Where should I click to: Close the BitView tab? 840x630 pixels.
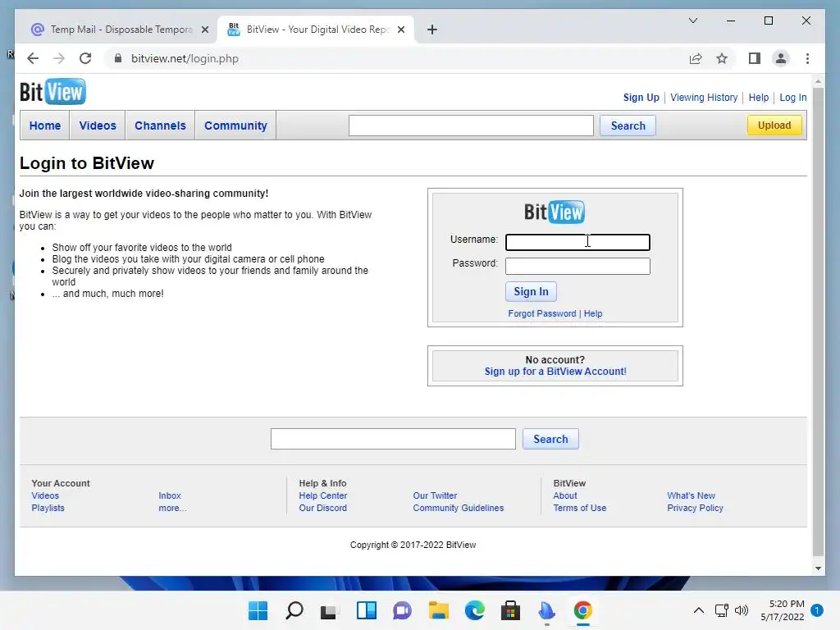(x=400, y=30)
